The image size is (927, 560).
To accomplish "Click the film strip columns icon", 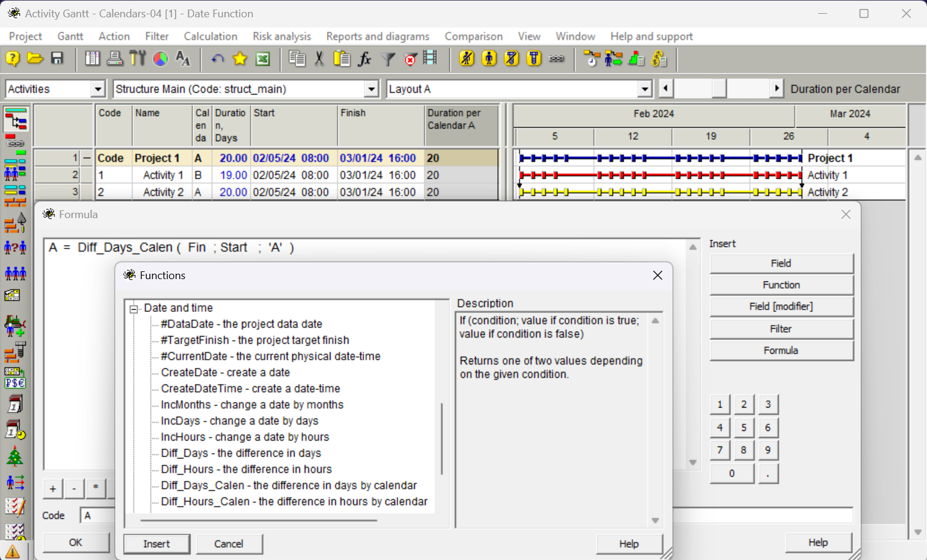I will (430, 59).
